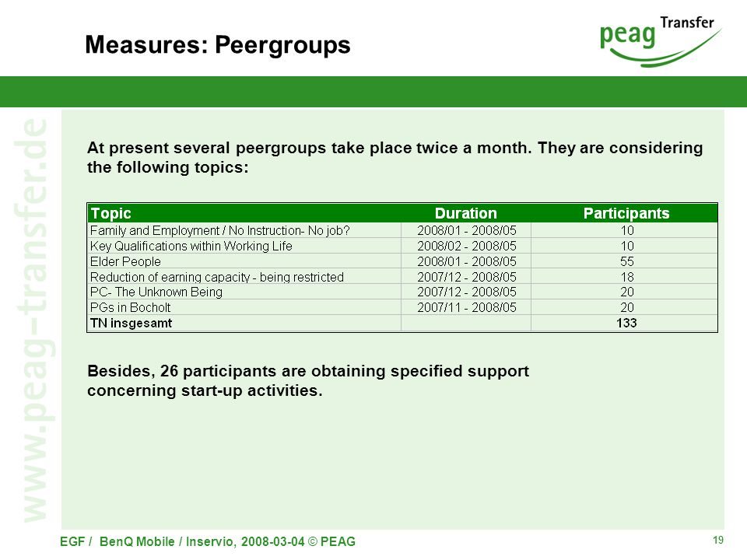Click PC- The Unknown Being cell
The width and height of the screenshot is (747, 560).
(x=244, y=292)
